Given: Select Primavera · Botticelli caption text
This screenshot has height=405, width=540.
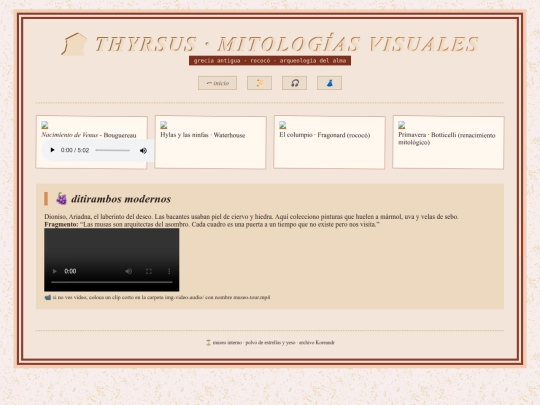Looking at the screenshot, I should pyautogui.click(x=447, y=138).
